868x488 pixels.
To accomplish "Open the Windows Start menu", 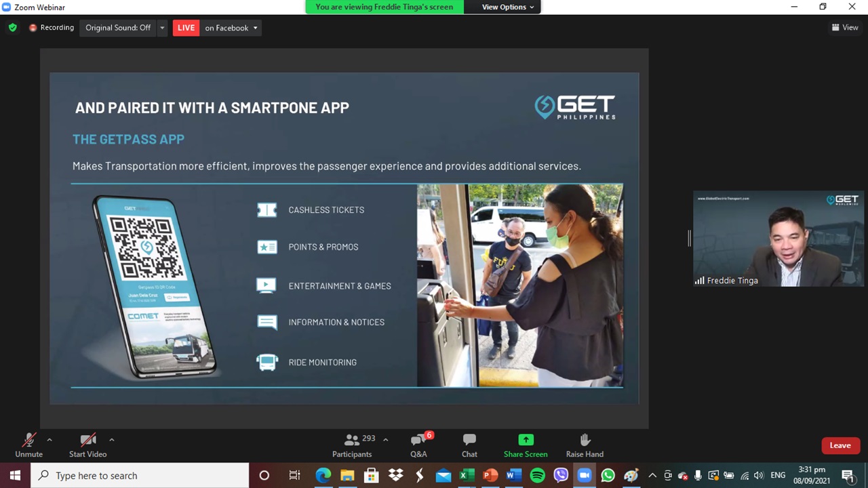I will tap(15, 475).
